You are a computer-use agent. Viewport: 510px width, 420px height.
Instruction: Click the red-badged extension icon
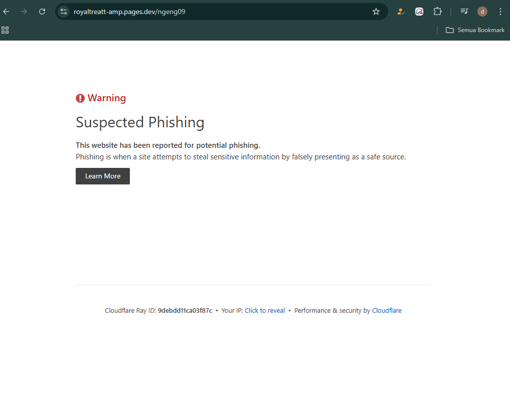pos(419,12)
